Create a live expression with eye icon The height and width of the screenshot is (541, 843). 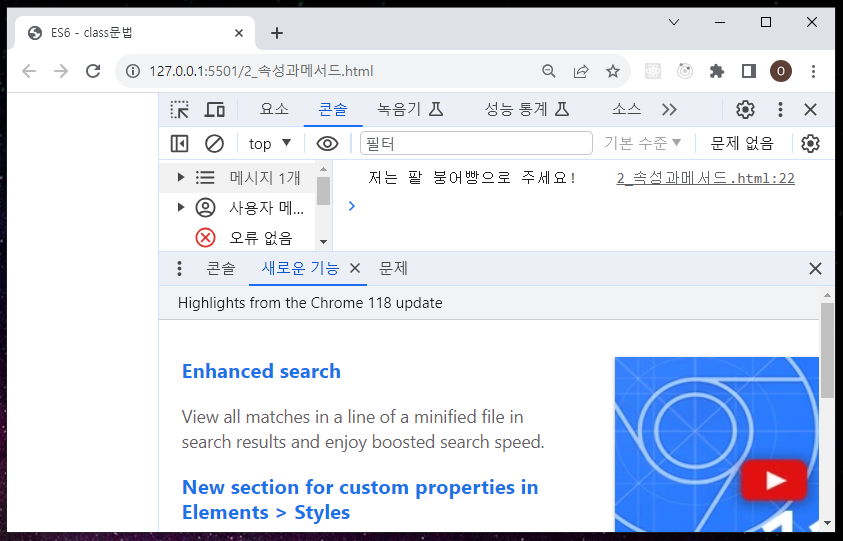tap(327, 144)
